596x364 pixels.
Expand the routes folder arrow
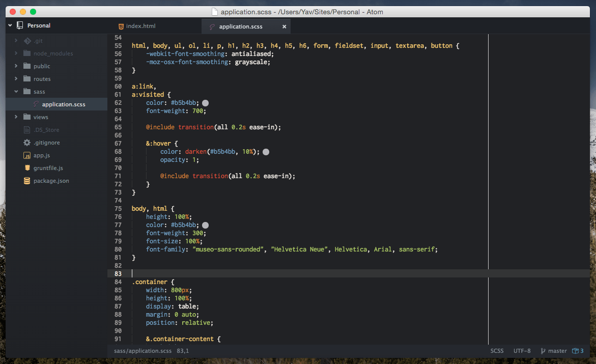[16, 79]
